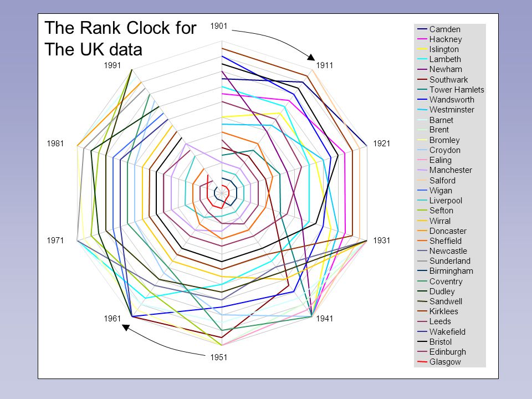This screenshot has width=532, height=399.
Task: Select the '1991' axis label
Action: click(112, 65)
